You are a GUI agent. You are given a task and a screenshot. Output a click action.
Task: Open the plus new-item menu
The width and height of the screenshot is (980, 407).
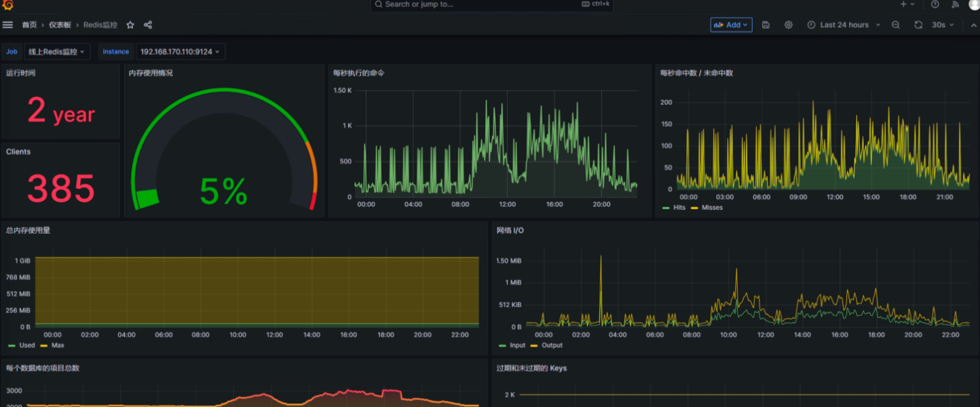907,4
